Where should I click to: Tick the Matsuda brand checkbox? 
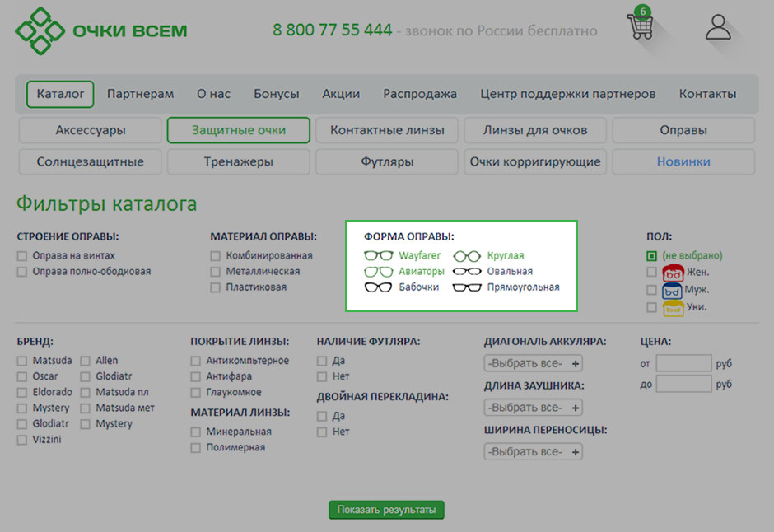tap(22, 361)
